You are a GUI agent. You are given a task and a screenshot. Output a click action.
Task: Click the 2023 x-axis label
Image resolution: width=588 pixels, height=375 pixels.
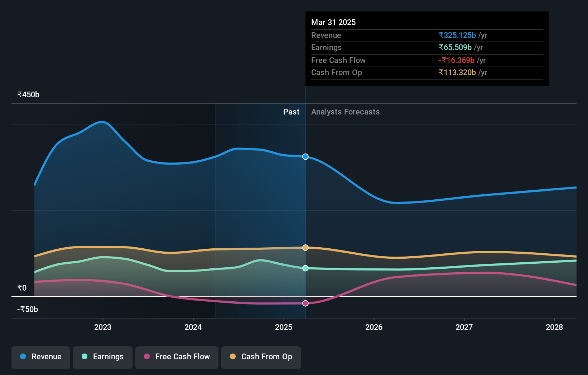(x=103, y=327)
